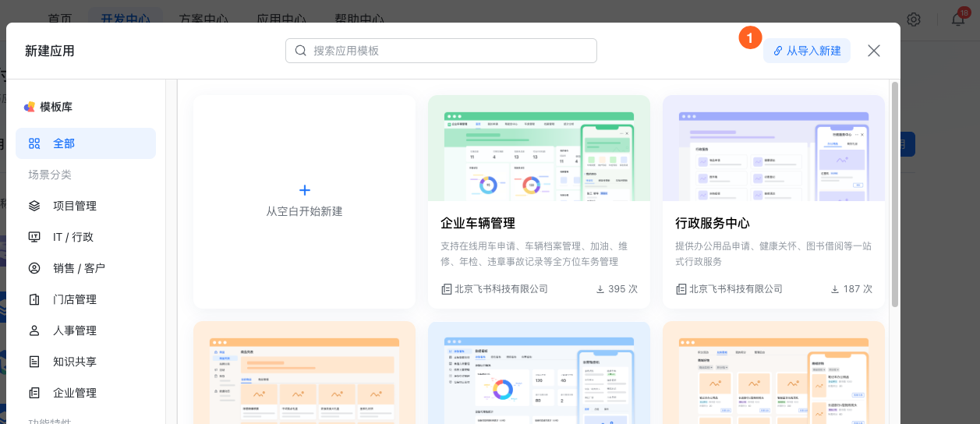Image resolution: width=980 pixels, height=424 pixels.
Task: Click the template list vertical scrollbar
Action: click(895, 193)
